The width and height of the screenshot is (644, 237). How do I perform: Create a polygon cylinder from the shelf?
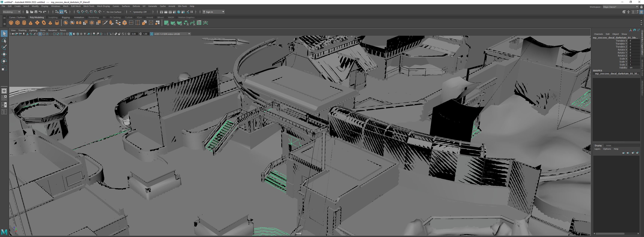pos(24,23)
